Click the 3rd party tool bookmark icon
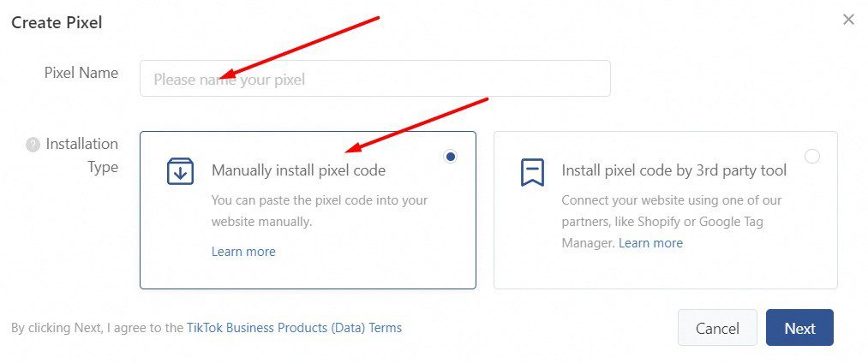The height and width of the screenshot is (363, 868). (532, 171)
